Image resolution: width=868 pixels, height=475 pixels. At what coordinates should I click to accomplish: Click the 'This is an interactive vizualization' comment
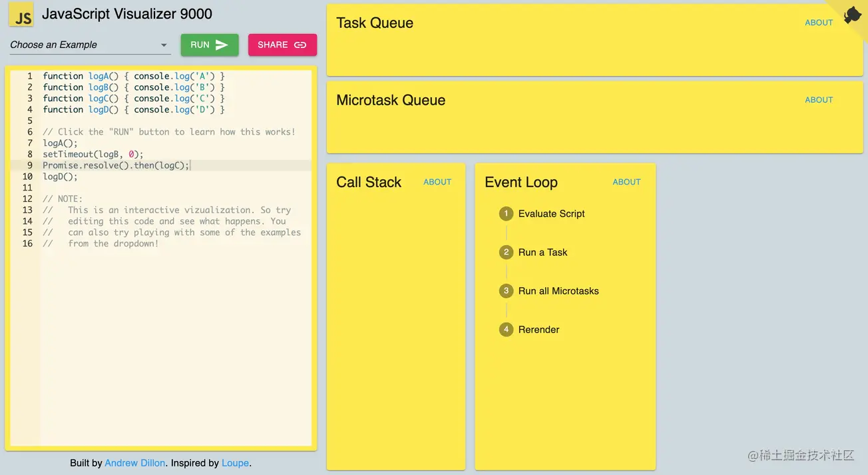pyautogui.click(x=167, y=210)
